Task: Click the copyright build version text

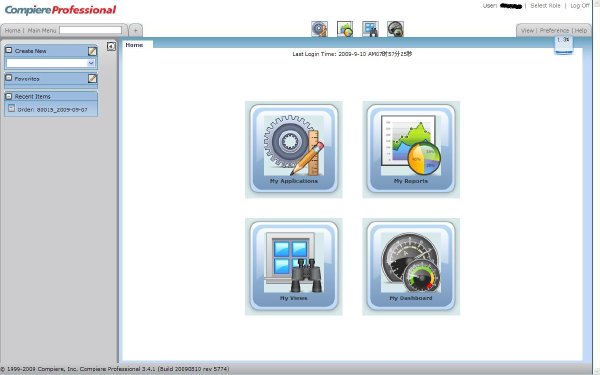Action: tap(115, 369)
